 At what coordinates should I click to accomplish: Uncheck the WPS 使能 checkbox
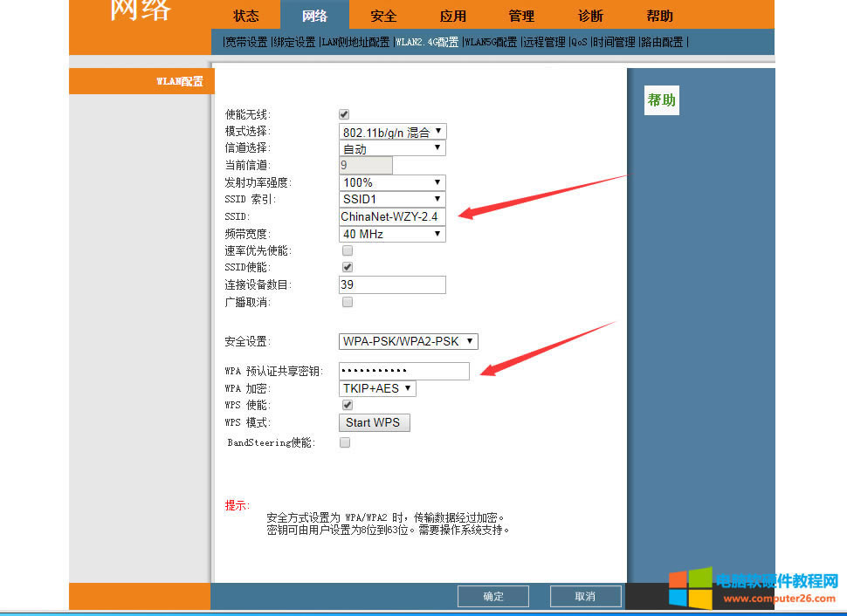pos(347,405)
